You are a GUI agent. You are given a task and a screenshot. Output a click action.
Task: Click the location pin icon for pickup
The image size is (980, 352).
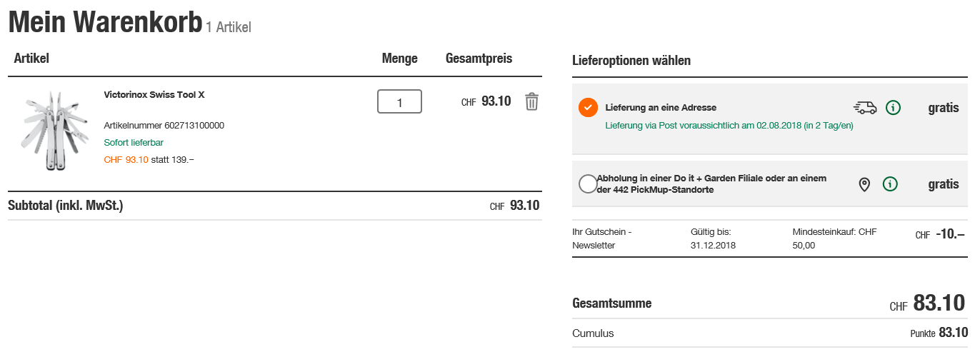(x=864, y=184)
